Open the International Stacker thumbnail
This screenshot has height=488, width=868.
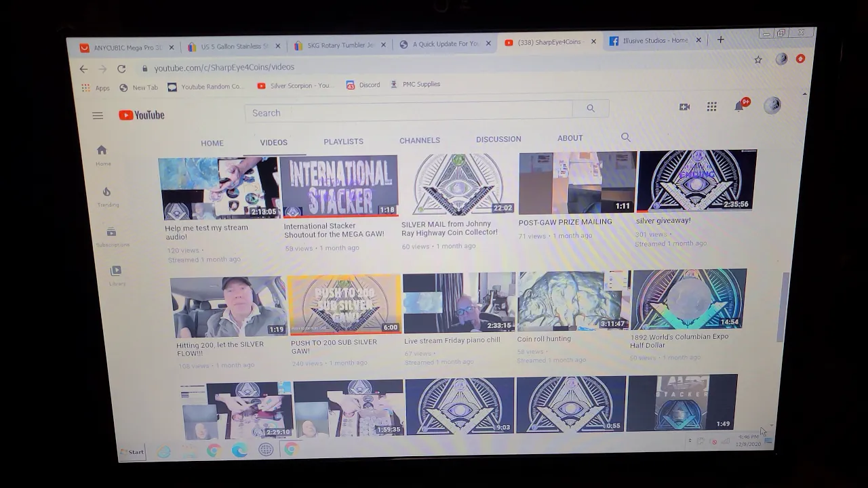[339, 186]
